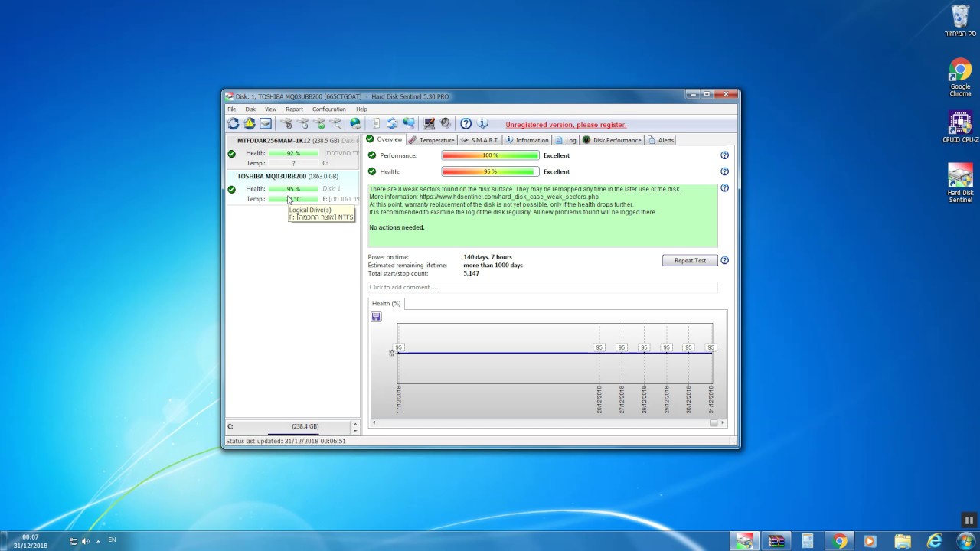The image size is (980, 551).
Task: Open the help question mark toolbar icon
Action: 465,123
